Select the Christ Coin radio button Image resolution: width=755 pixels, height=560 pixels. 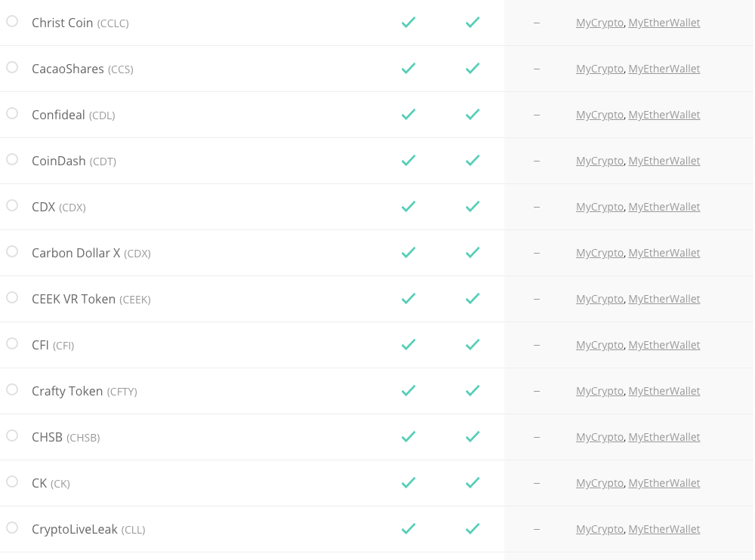(x=12, y=21)
